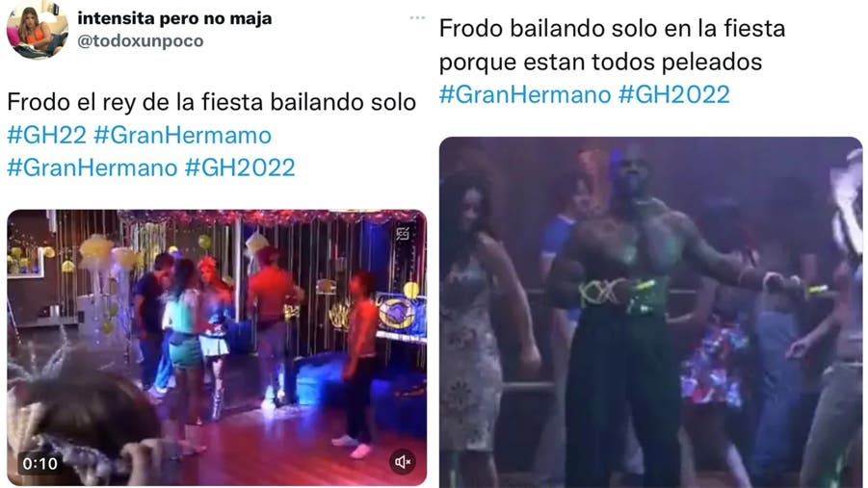
Task: Select the text Frodo el rey de la fiesta
Action: (x=136, y=102)
